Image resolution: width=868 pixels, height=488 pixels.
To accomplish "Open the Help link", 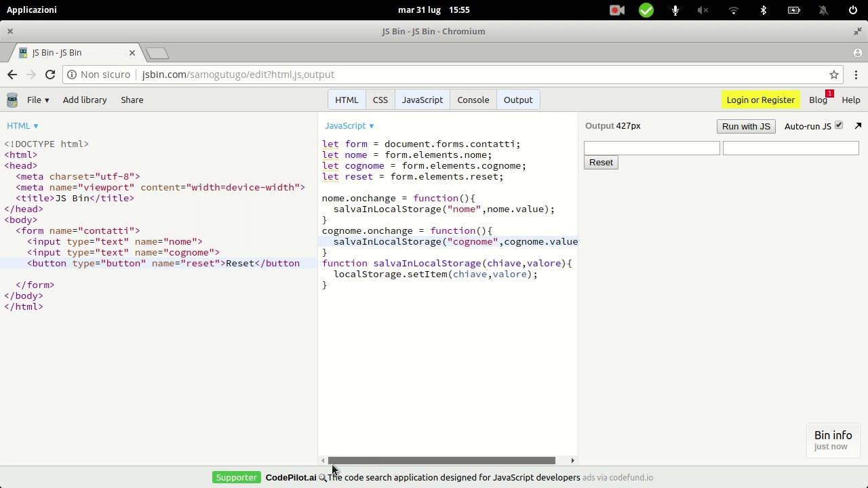I will [x=851, y=100].
